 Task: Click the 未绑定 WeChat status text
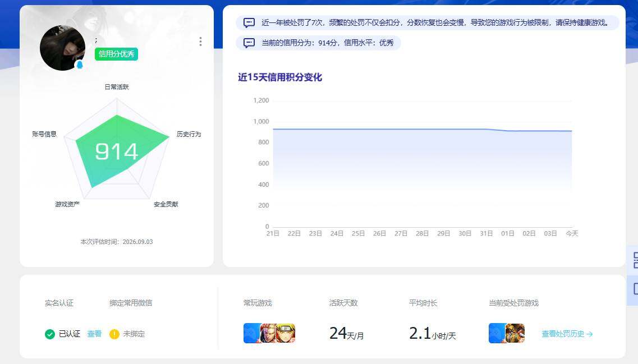click(x=134, y=334)
